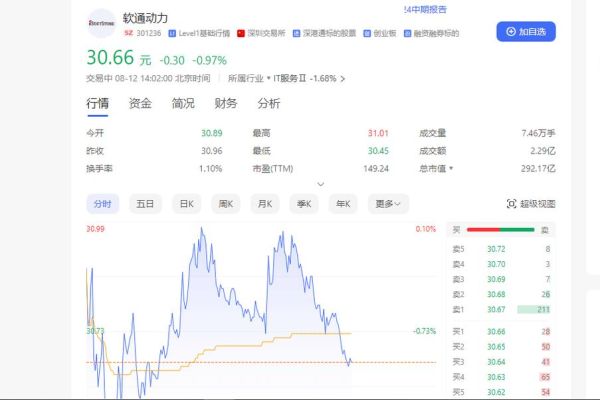Click the 今开 value 30.89

pos(212,133)
